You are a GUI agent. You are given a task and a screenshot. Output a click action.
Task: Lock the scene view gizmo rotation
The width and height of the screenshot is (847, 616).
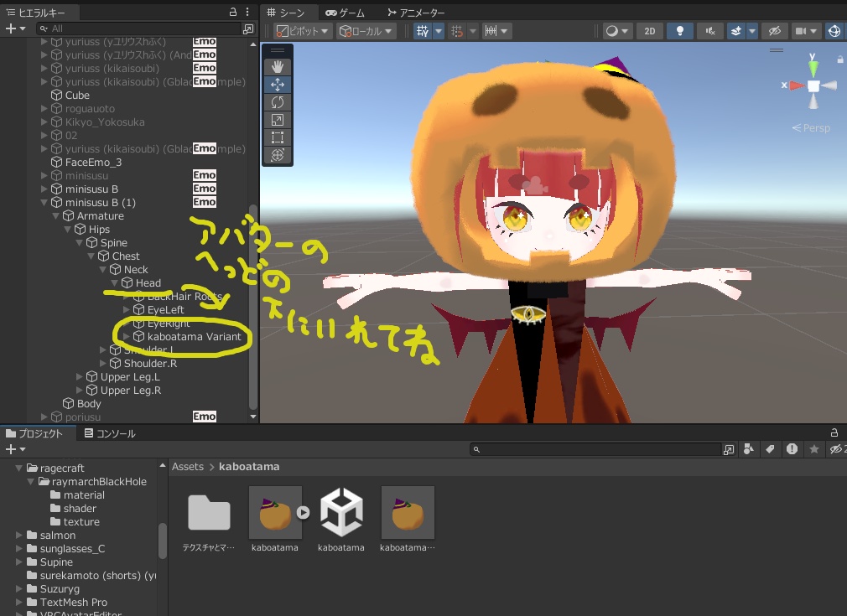840,59
